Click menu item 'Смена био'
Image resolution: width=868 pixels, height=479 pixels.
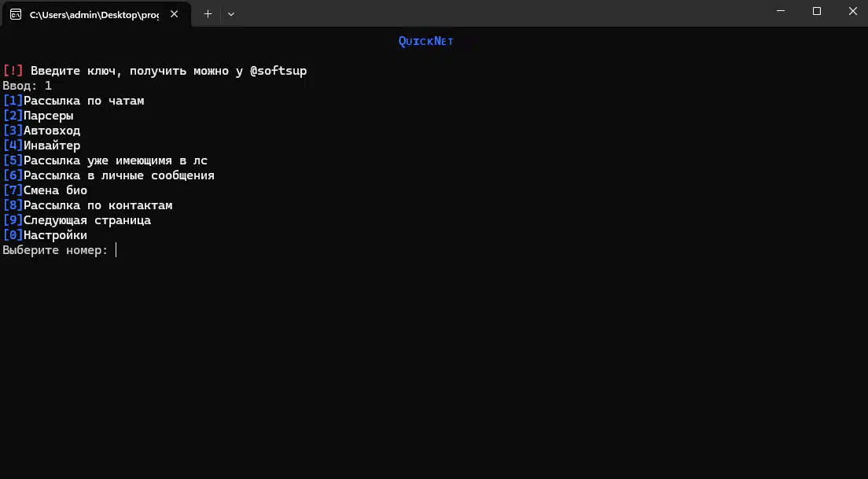coord(45,190)
